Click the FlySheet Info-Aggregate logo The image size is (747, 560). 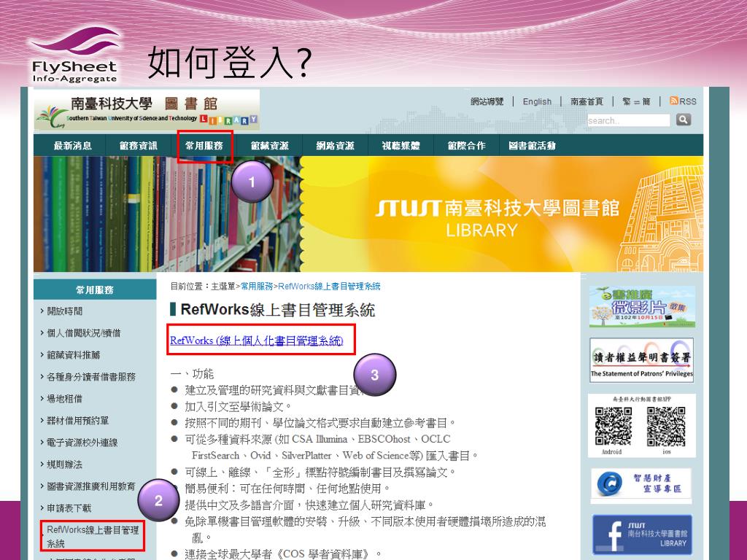[74, 55]
